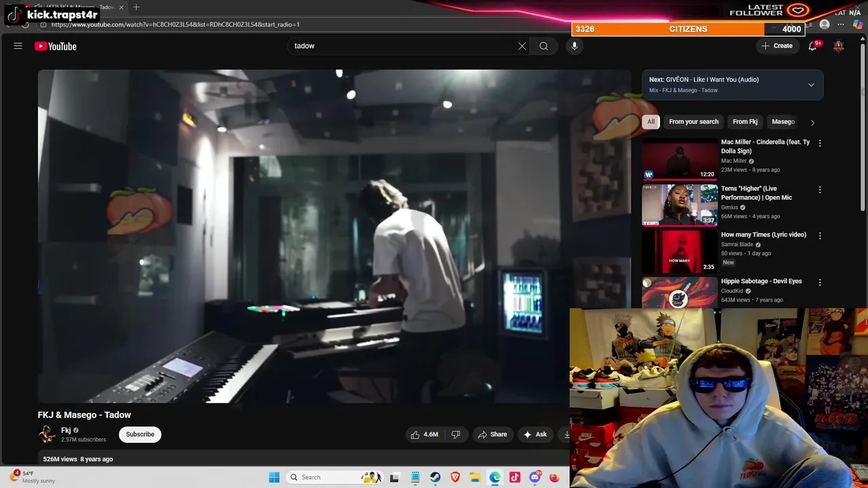Image resolution: width=868 pixels, height=488 pixels.
Task: Open the Edge browser profile icon
Action: [x=825, y=24]
